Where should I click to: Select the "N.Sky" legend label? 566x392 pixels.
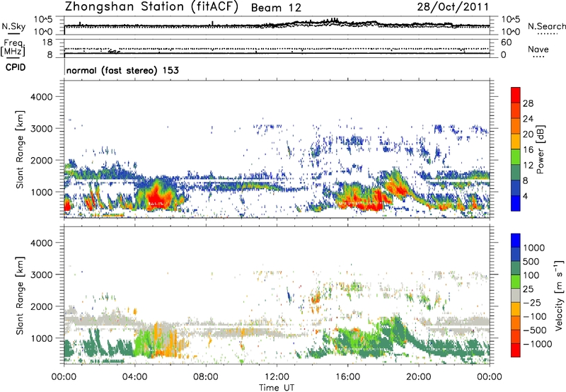(x=13, y=26)
